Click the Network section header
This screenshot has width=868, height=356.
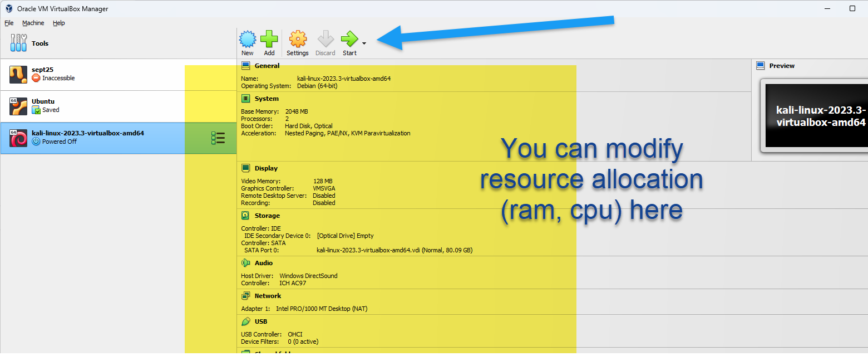click(x=268, y=296)
